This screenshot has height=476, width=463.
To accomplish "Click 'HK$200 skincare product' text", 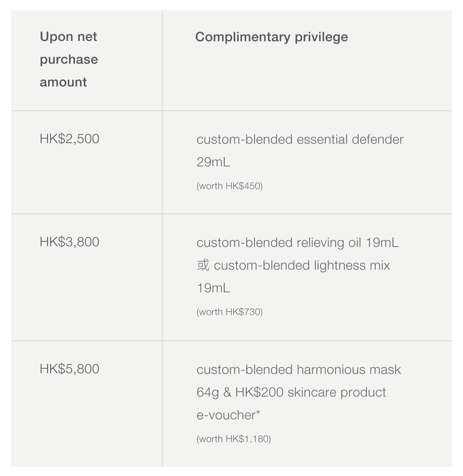I will coord(311,392).
